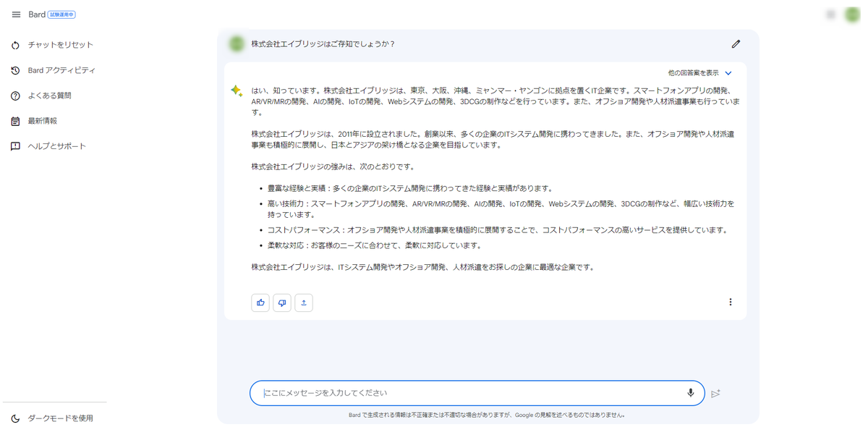Viewport: 868px width, 435px height.
Task: Toggle ダークモードを使用 for dark mode
Action: (54, 418)
